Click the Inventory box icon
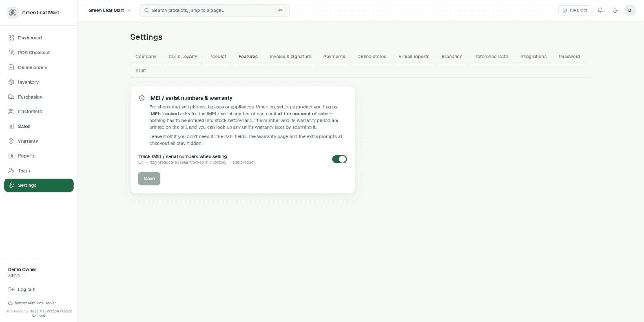This screenshot has width=644, height=322. (11, 82)
